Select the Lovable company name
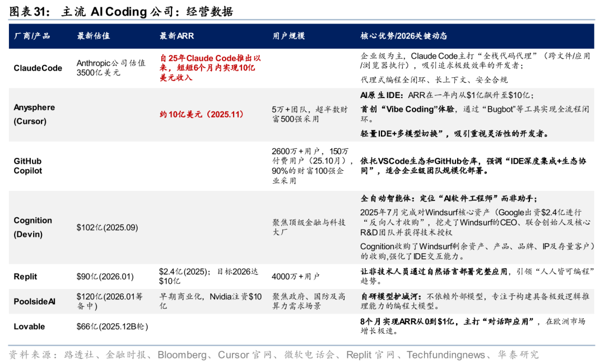The width and height of the screenshot is (605, 364). tap(29, 326)
